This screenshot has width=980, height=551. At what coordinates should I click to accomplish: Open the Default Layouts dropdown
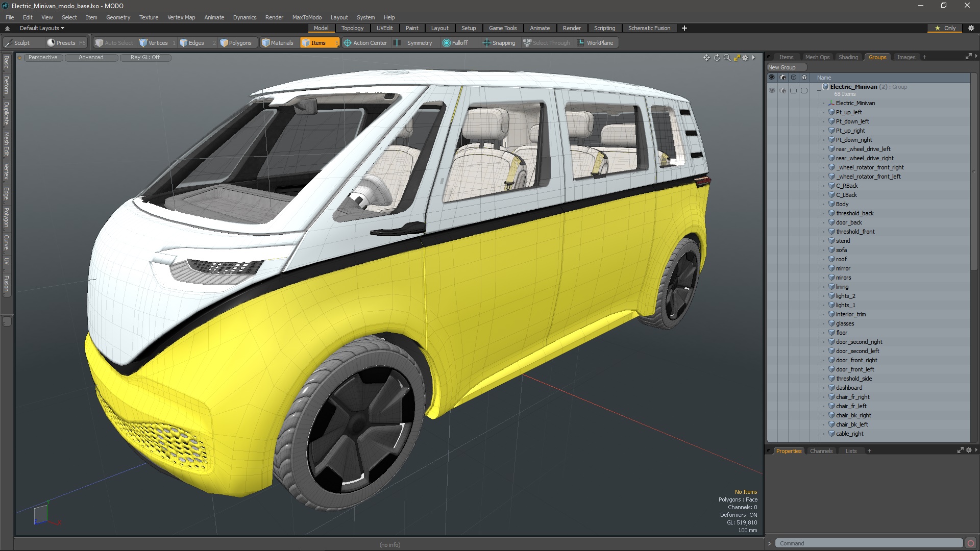point(42,28)
